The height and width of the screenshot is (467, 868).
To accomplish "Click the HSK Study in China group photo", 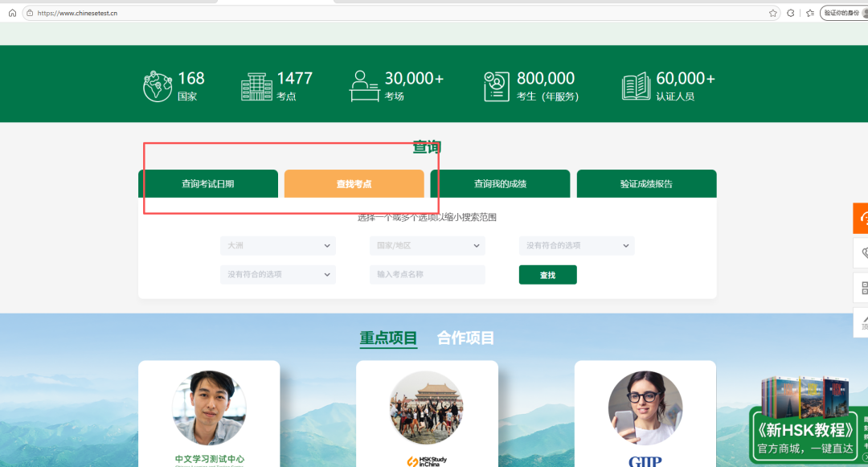I will click(427, 408).
